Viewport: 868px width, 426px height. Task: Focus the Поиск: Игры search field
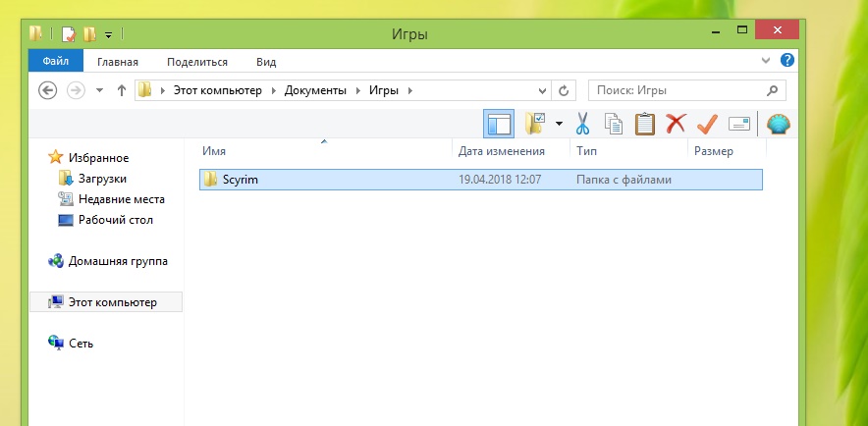[687, 90]
